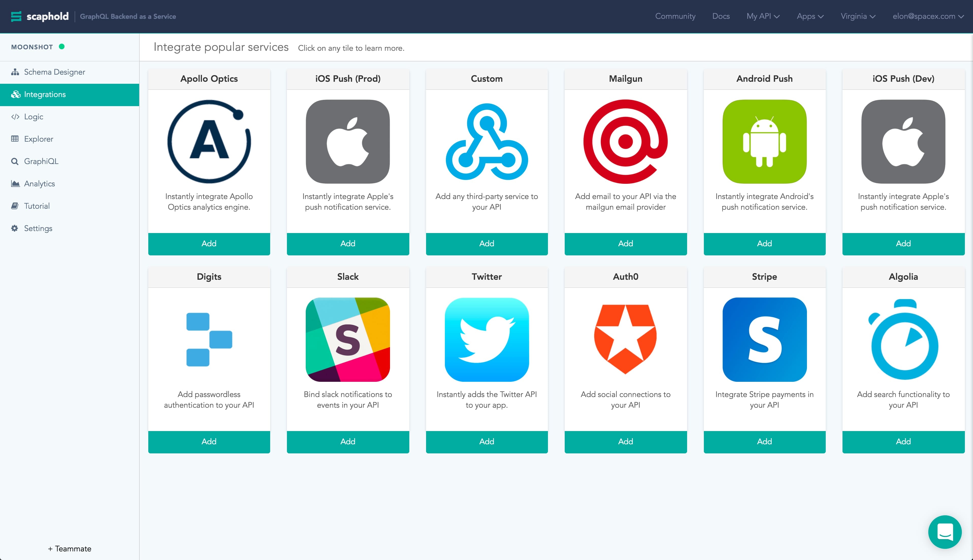Click the Algolia stopwatch icon
This screenshot has width=973, height=560.
(x=903, y=339)
